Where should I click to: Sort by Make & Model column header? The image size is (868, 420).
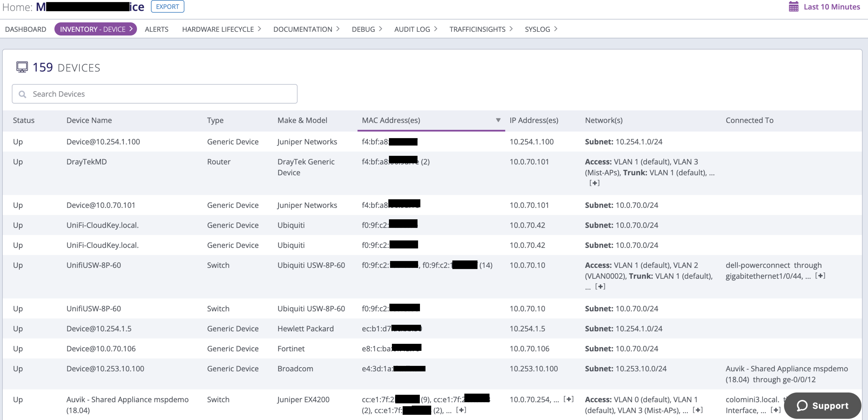click(x=302, y=120)
